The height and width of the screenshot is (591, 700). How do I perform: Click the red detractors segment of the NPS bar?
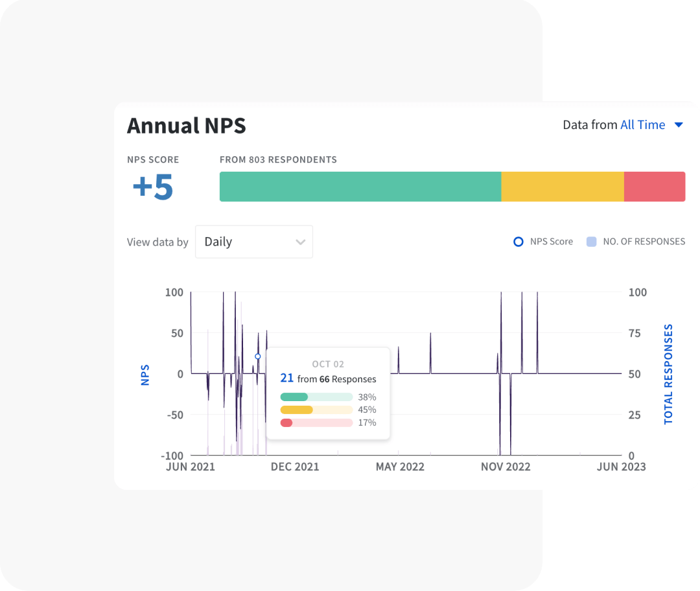click(x=655, y=186)
